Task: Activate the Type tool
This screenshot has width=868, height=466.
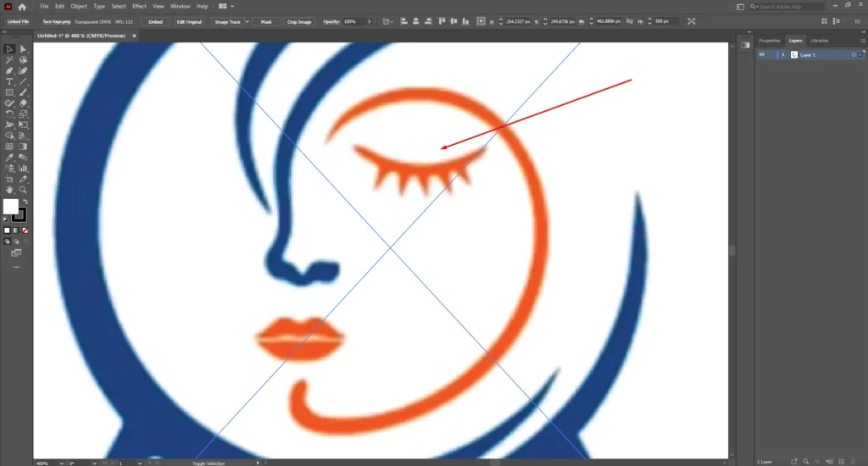Action: click(x=9, y=81)
